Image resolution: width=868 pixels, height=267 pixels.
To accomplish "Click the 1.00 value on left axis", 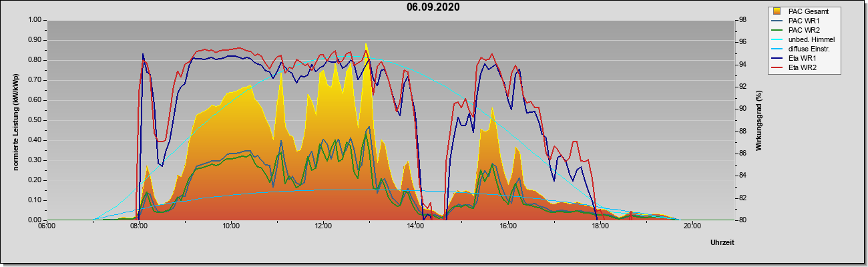I will pyautogui.click(x=35, y=20).
